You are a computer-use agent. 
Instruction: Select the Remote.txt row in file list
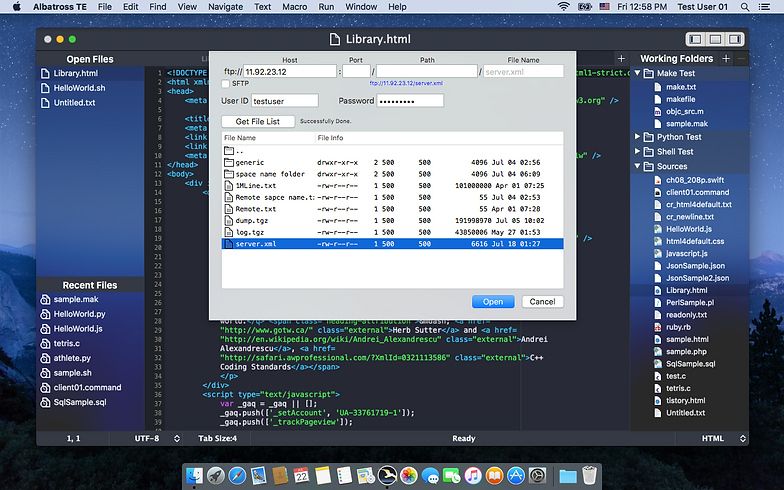pyautogui.click(x=392, y=209)
